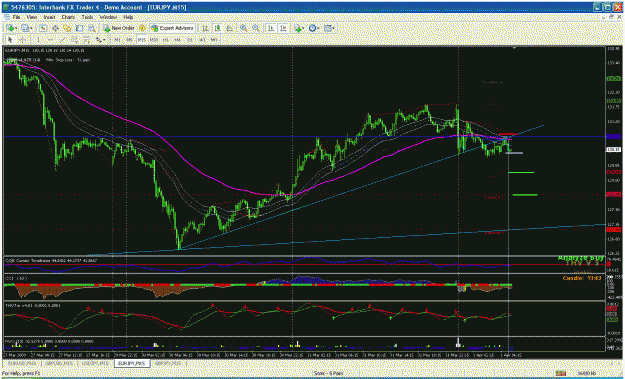The width and height of the screenshot is (625, 379).
Task: Open the Strategy Tester icon
Action: [x=92, y=28]
